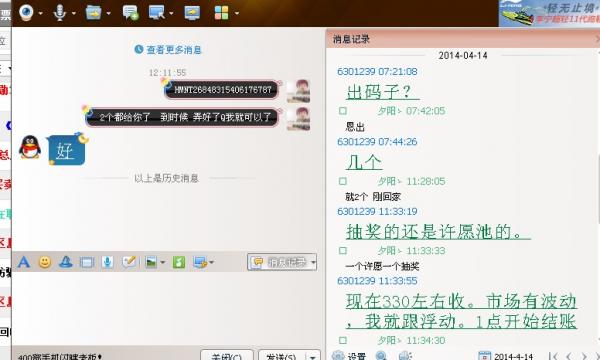The width and height of the screenshot is (600, 360).
Task: Go to previous page of message history
Action: point(569,357)
